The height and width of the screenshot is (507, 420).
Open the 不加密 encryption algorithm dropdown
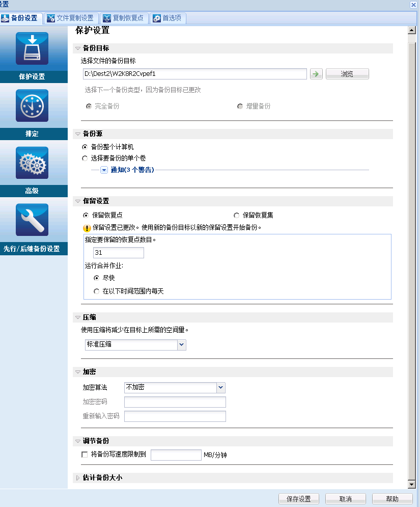(x=220, y=388)
